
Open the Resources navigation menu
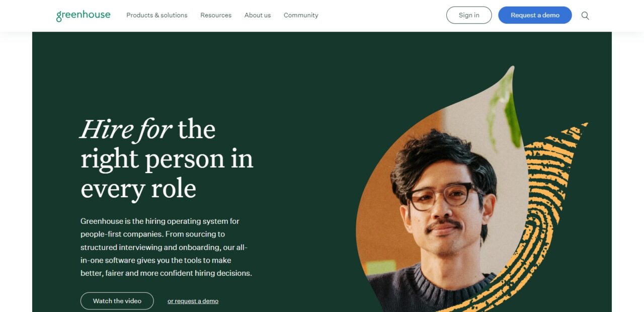(x=216, y=15)
